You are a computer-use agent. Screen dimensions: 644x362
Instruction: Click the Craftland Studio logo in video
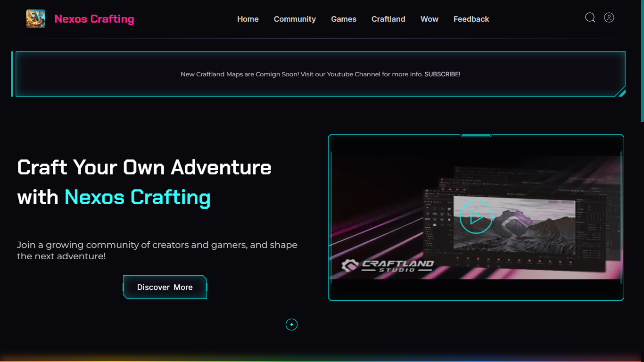point(387,265)
